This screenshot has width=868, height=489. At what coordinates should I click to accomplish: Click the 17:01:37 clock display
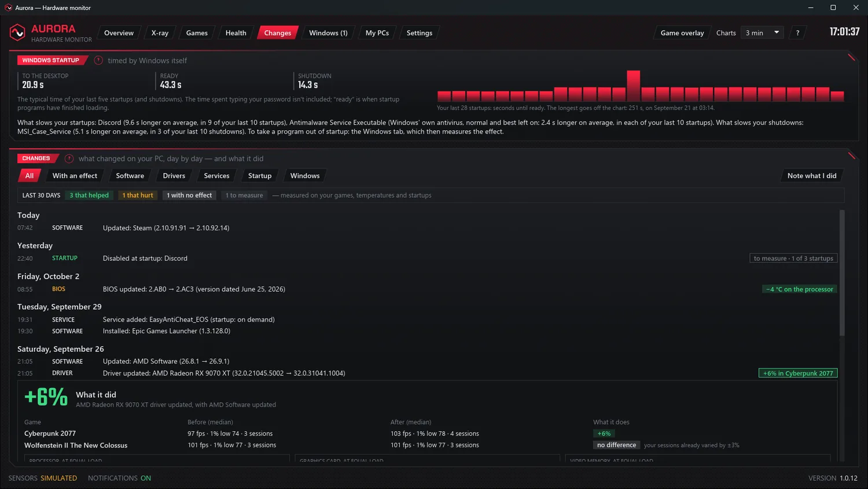click(x=844, y=32)
